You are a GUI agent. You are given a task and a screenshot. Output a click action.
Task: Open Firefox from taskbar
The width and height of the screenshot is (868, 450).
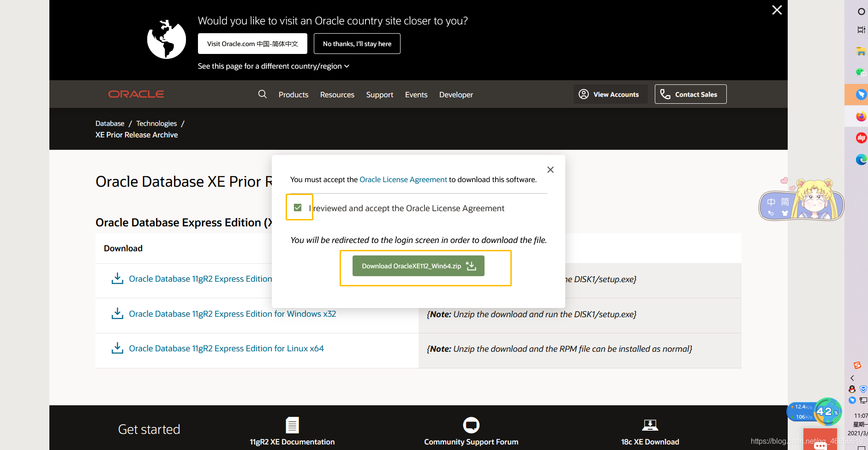coord(861,116)
